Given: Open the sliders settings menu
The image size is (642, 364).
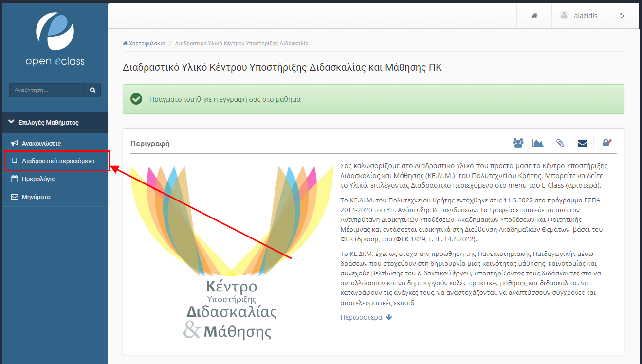Looking at the screenshot, I should (x=622, y=16).
